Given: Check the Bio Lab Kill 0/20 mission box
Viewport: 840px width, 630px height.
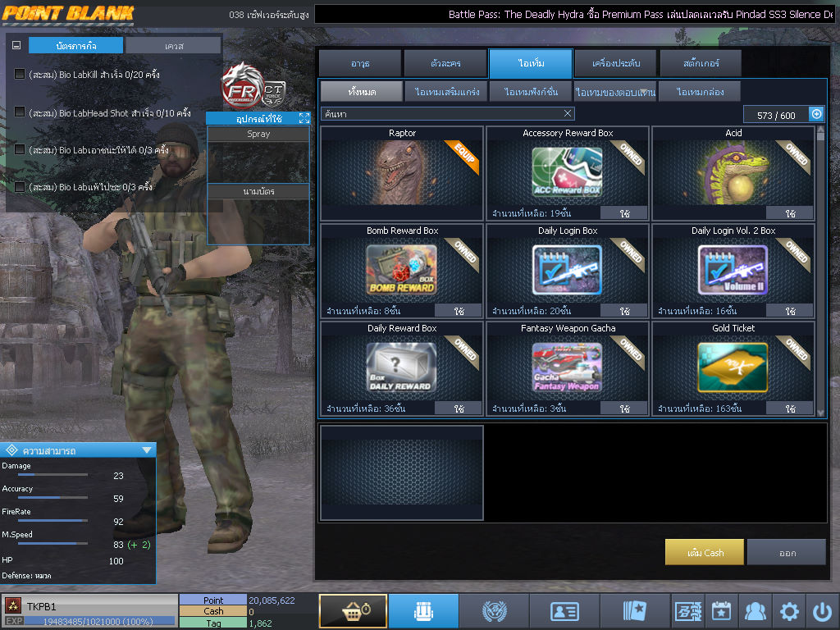Looking at the screenshot, I should 20,74.
